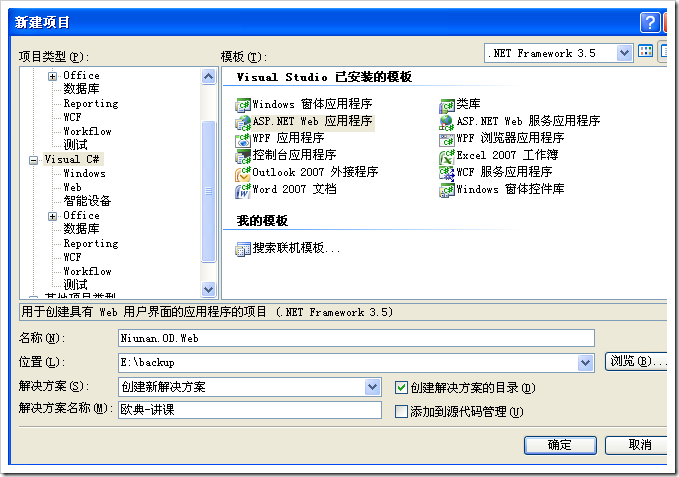
Task: Open 位置 path dropdown arrow
Action: [x=585, y=363]
